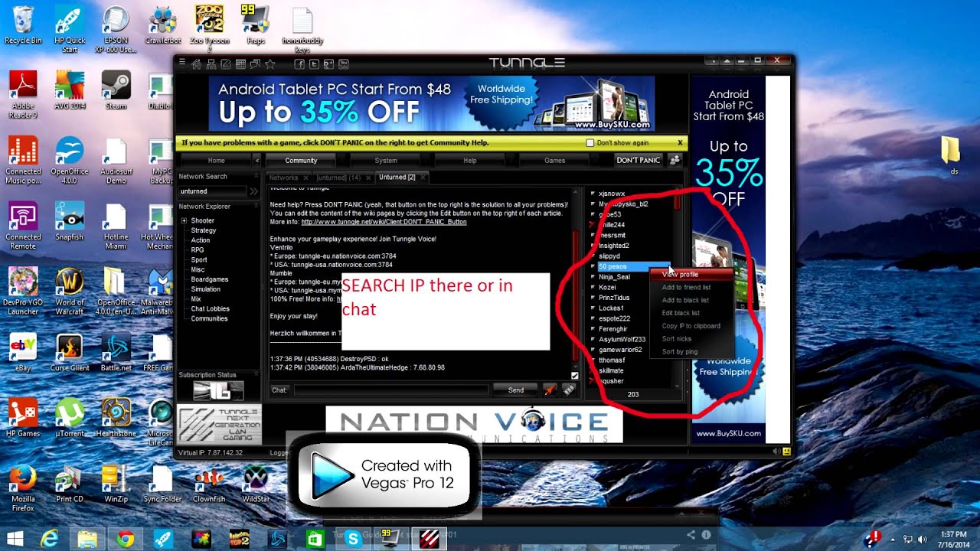Image resolution: width=980 pixels, height=551 pixels.
Task: Click the rocket icon next to Send
Action: coord(550,390)
